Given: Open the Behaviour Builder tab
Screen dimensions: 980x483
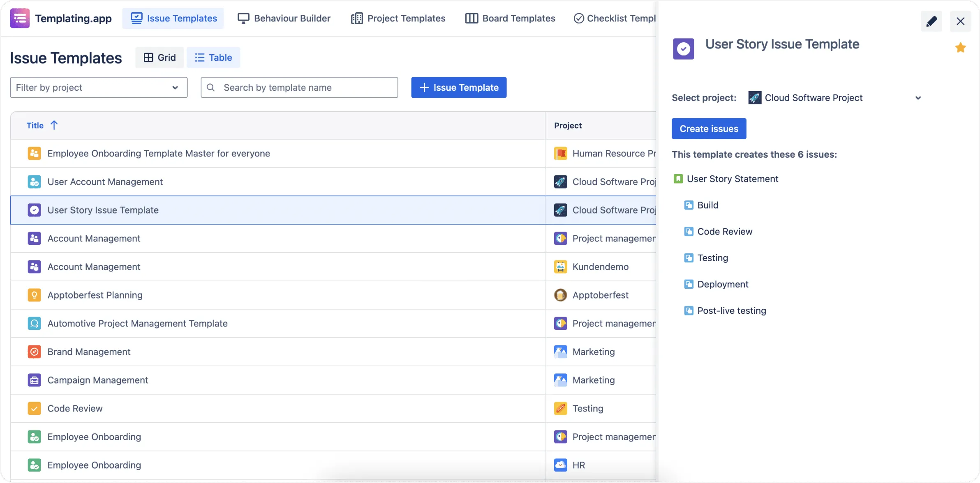Looking at the screenshot, I should coord(284,18).
